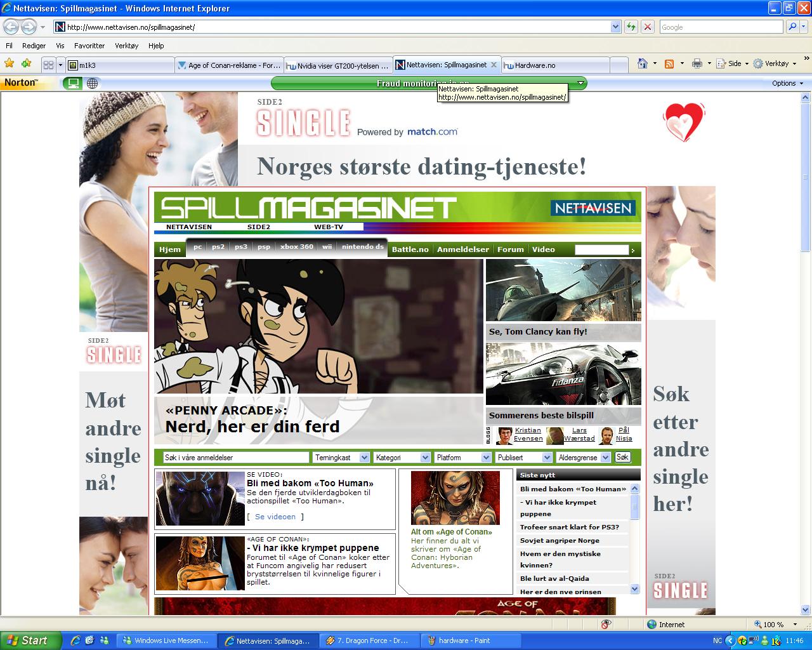The image size is (812, 650).
Task: Open the Favoritter menu
Action: tap(89, 46)
